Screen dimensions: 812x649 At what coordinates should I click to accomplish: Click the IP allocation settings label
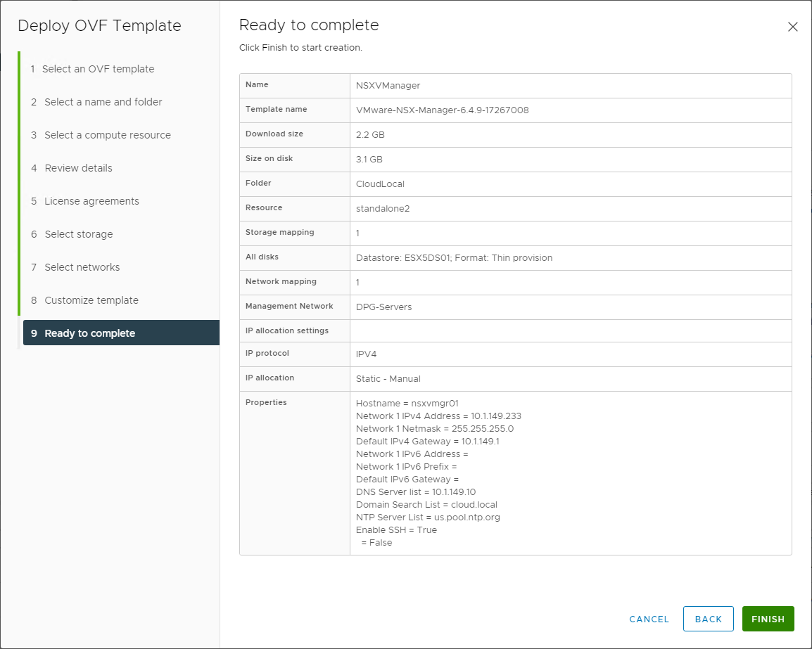coord(287,330)
